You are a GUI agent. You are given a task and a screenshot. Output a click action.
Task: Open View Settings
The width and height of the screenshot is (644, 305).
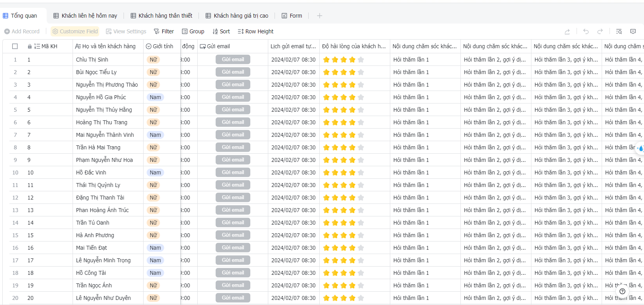tap(126, 31)
